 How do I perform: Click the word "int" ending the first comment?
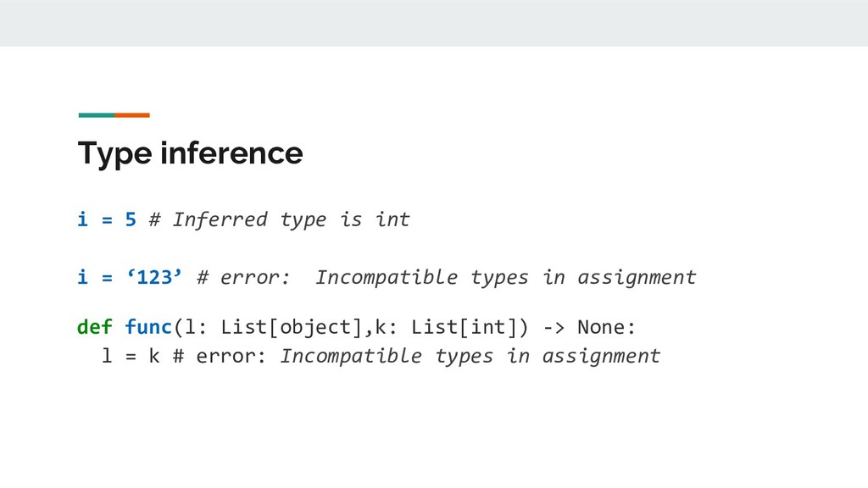[392, 220]
